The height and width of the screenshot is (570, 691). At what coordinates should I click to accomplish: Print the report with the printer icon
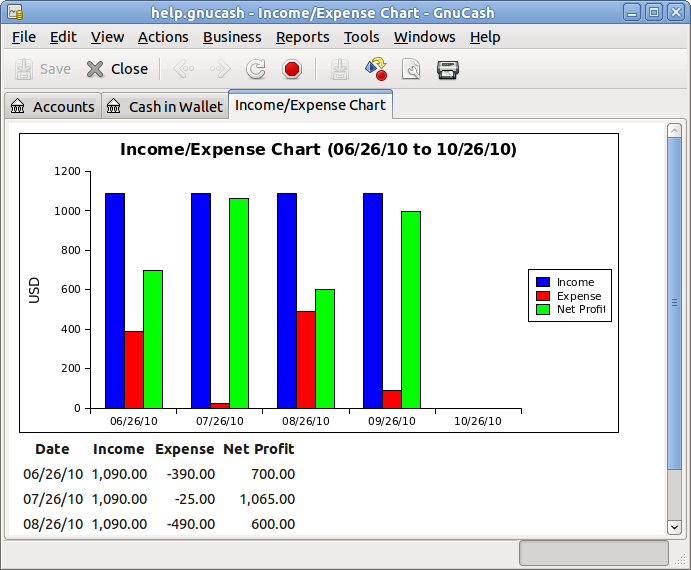[x=448, y=70]
